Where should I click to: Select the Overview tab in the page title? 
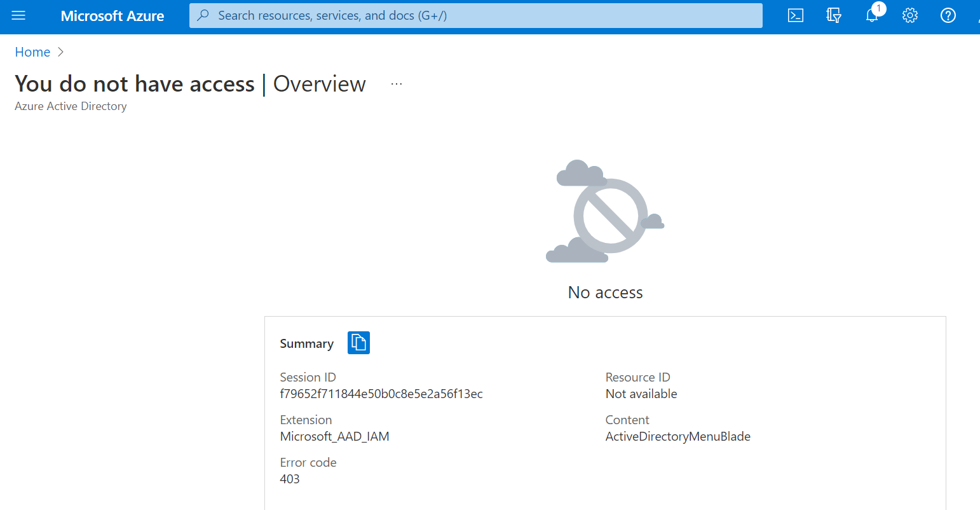pyautogui.click(x=319, y=83)
